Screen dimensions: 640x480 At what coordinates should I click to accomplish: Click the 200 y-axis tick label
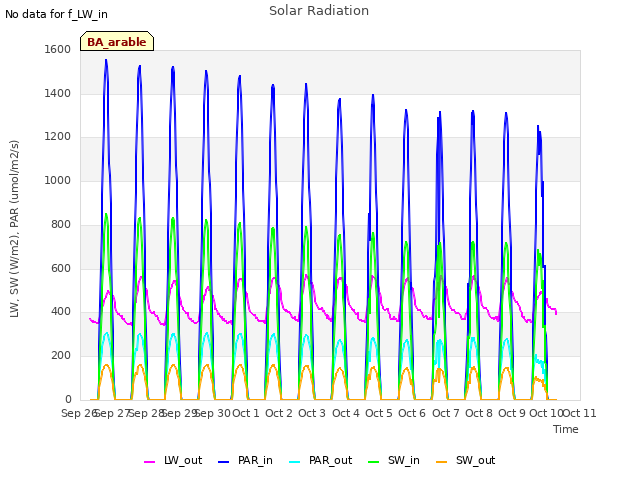click(x=61, y=356)
